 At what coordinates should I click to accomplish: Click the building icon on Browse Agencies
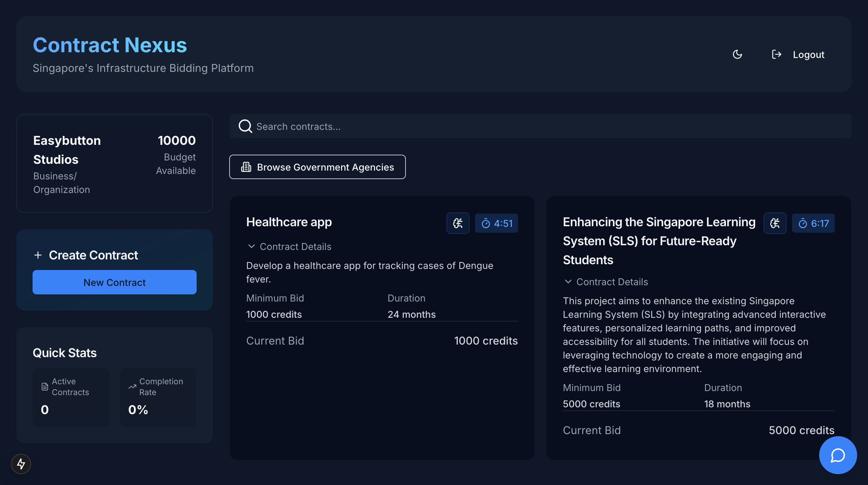pos(246,167)
